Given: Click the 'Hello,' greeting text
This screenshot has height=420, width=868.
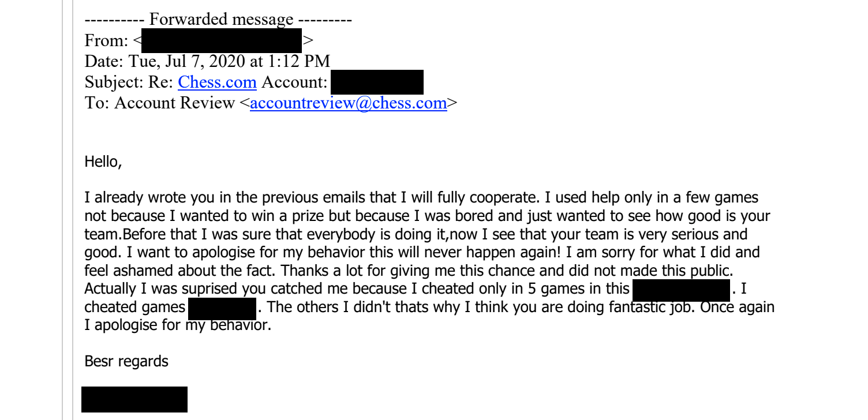Looking at the screenshot, I should click(103, 162).
